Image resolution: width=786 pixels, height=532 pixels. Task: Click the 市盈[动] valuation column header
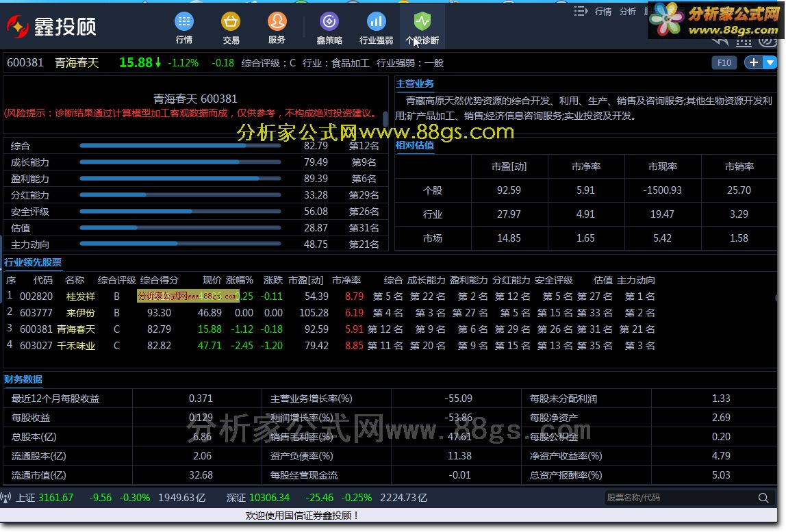(x=509, y=166)
